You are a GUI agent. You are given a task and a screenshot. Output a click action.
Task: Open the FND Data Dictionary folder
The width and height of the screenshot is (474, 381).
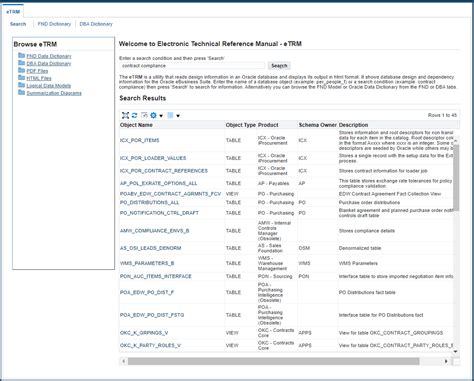(49, 56)
